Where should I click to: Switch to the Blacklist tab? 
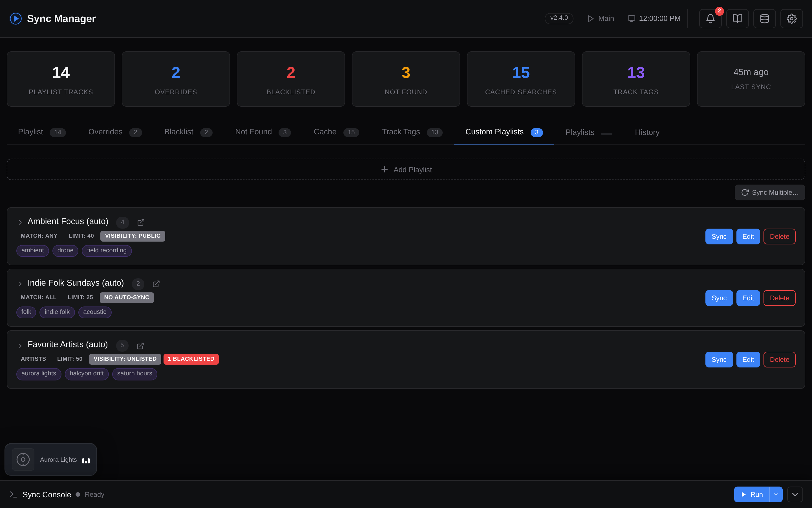coord(188,132)
